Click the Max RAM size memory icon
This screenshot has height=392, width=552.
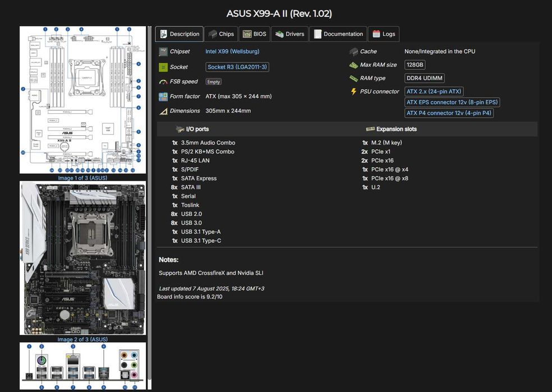(353, 65)
